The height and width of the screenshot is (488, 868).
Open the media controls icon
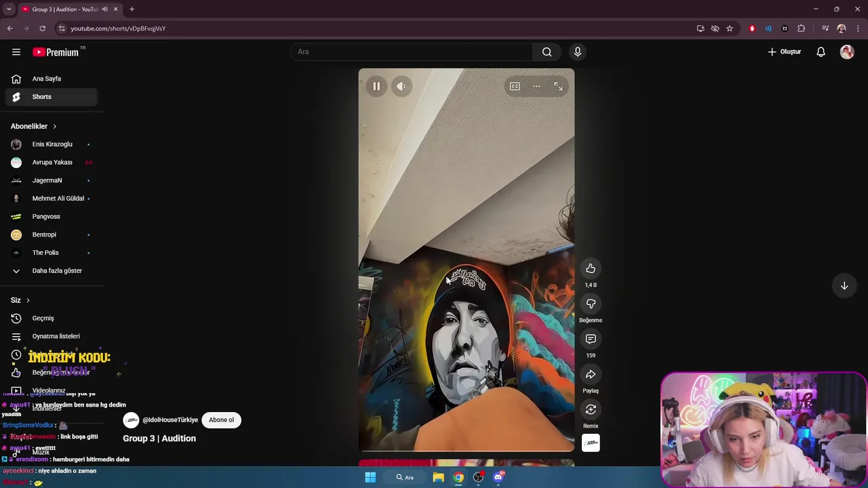[825, 28]
